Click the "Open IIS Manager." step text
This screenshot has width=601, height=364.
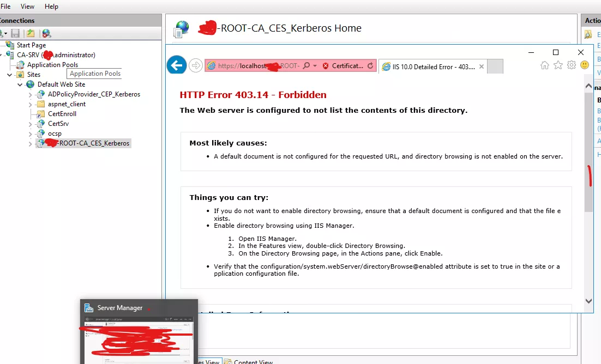coord(268,239)
